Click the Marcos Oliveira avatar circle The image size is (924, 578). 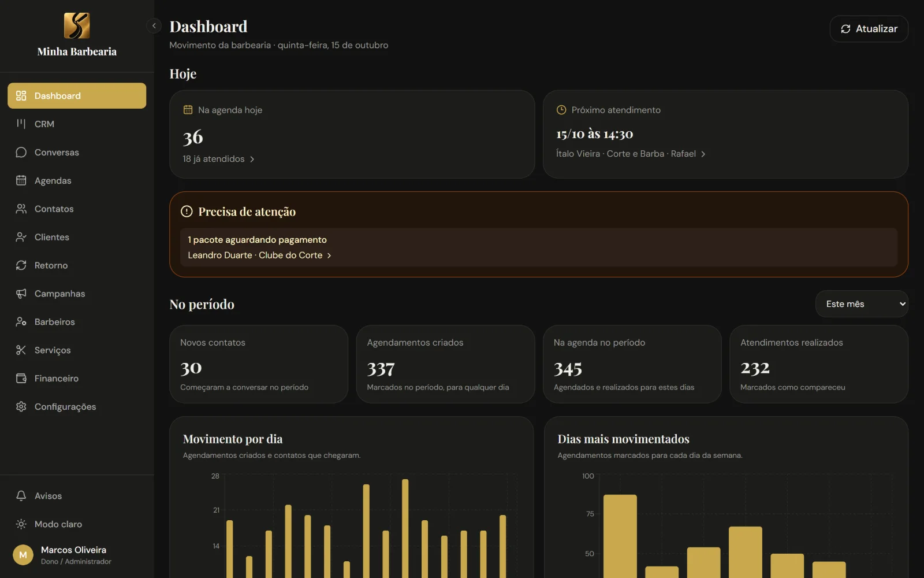coord(23,555)
